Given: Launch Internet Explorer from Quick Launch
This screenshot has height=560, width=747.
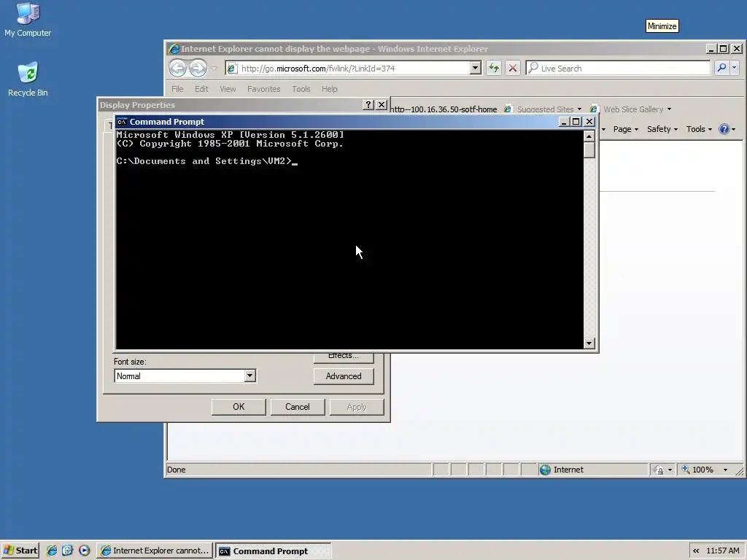Looking at the screenshot, I should coord(52,551).
